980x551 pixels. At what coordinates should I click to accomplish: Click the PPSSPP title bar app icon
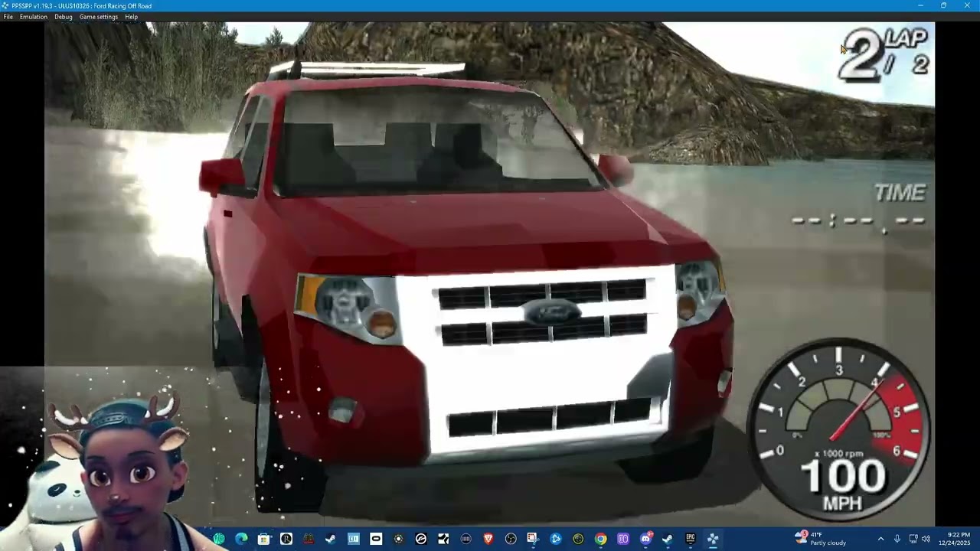click(x=6, y=5)
